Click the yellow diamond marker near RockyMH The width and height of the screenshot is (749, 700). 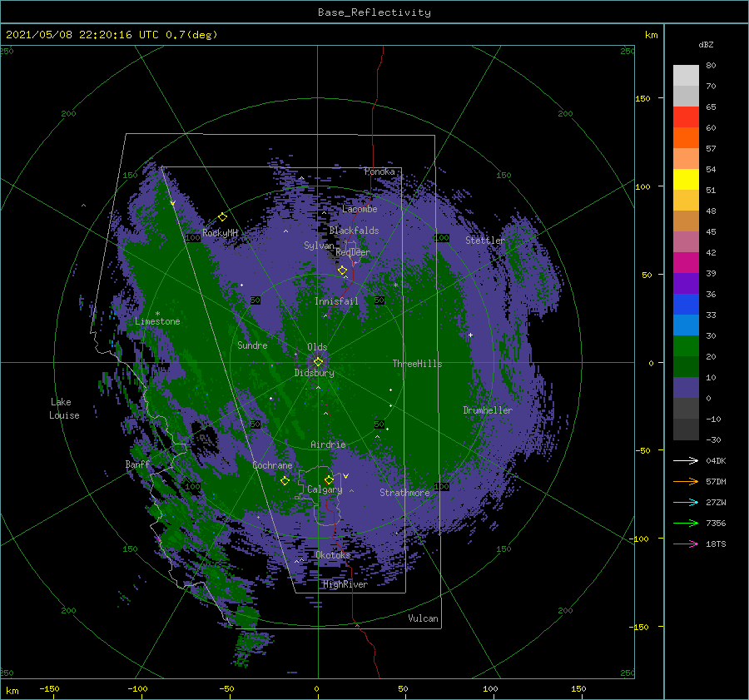(222, 217)
